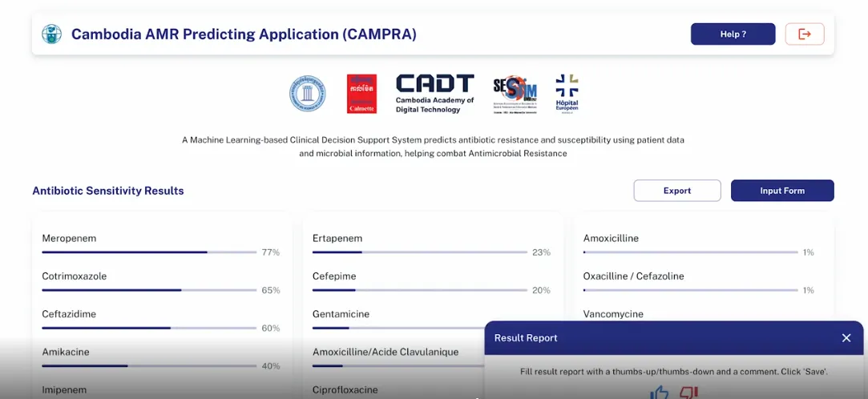Click the Cotrimoxazole 65% progress bar

tap(149, 290)
